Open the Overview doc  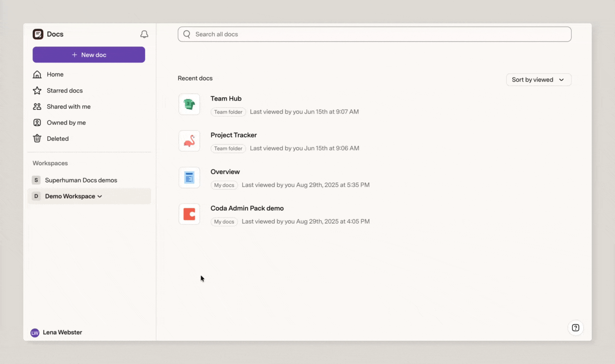tap(225, 172)
